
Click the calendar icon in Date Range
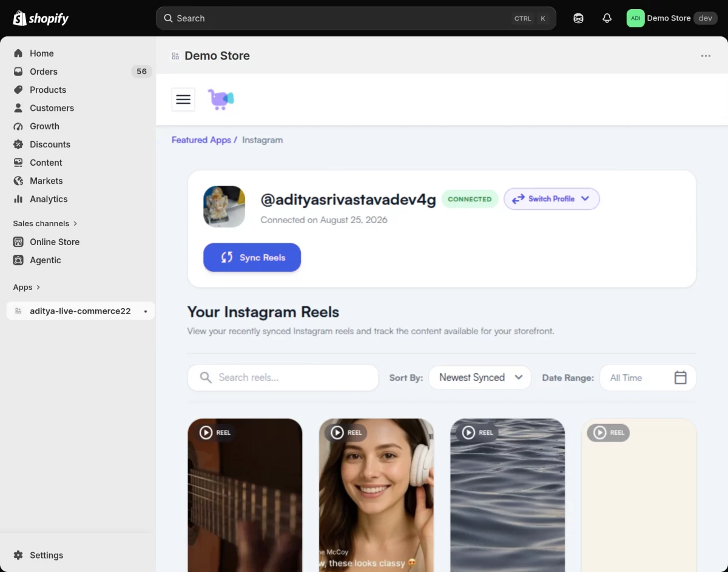pos(681,377)
